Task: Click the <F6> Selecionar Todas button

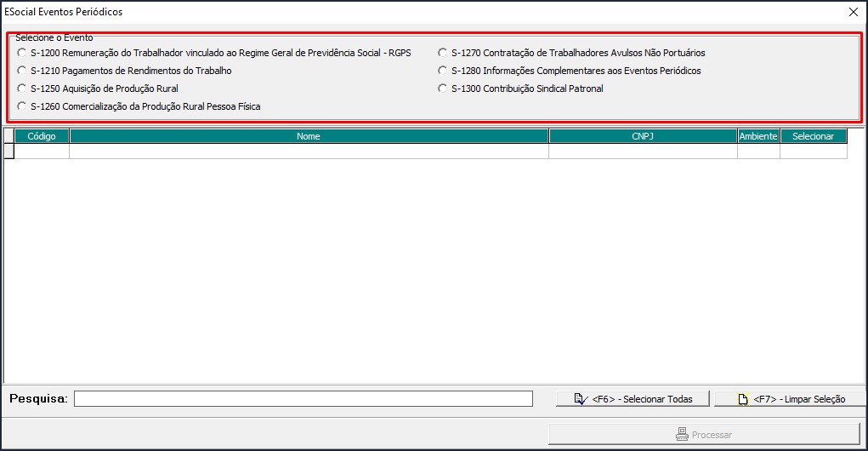Action: [633, 399]
